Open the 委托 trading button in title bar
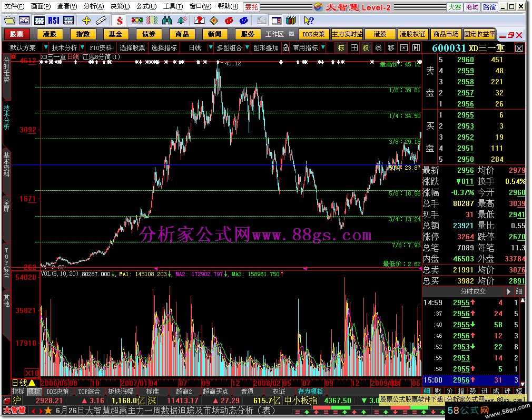 tap(251, 7)
